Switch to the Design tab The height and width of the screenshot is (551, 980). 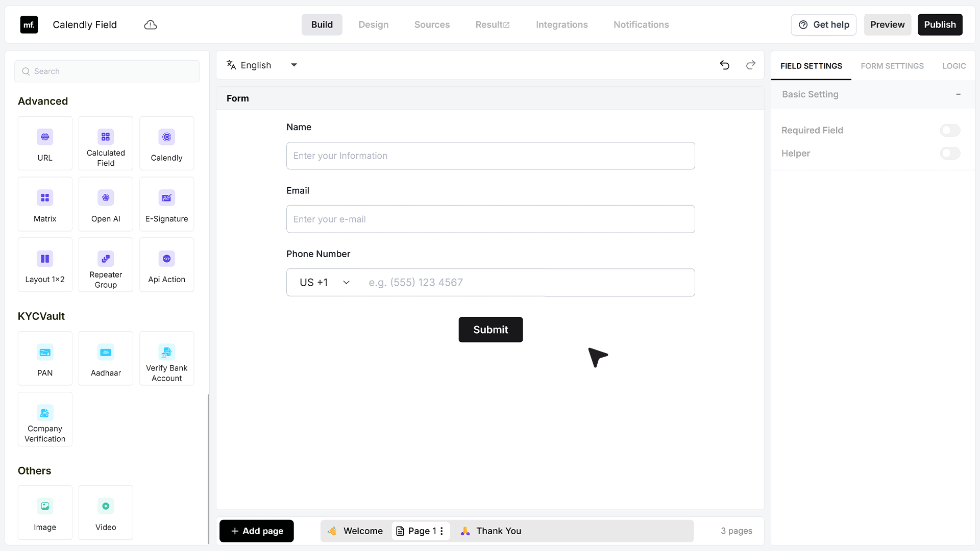pyautogui.click(x=374, y=24)
